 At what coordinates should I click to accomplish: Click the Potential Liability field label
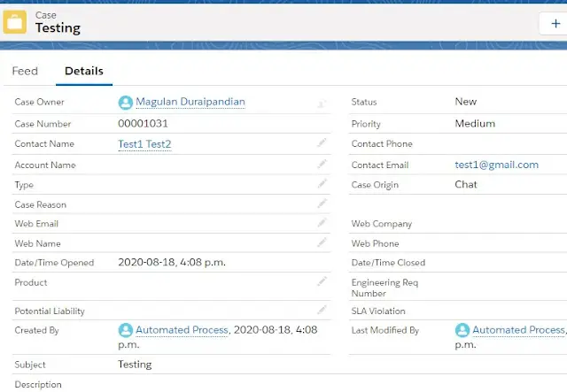click(x=50, y=311)
